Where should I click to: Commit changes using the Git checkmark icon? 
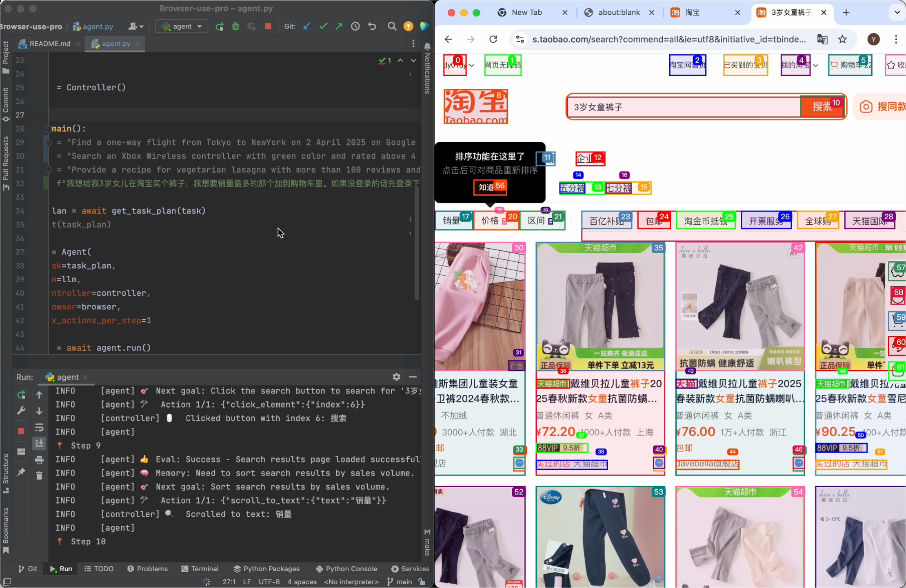(323, 26)
